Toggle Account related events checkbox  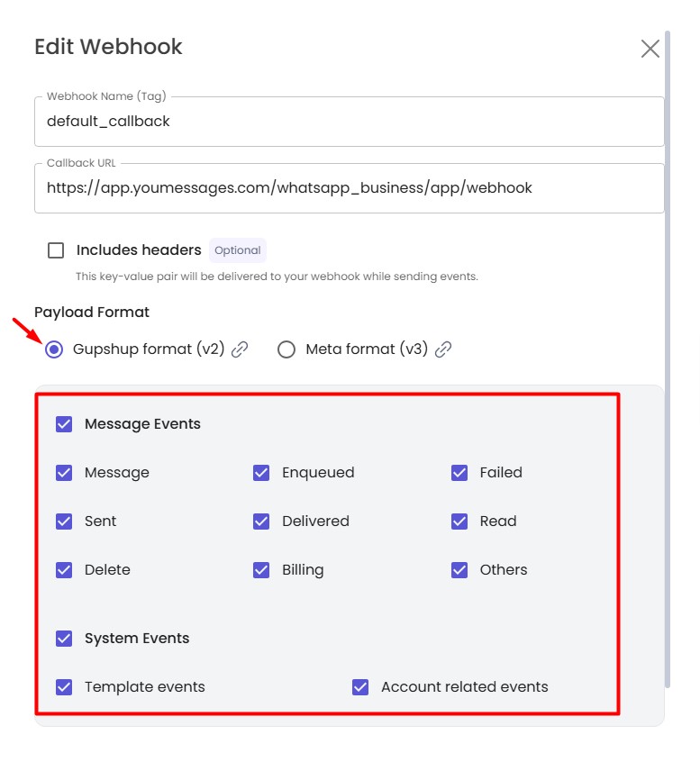(x=360, y=687)
